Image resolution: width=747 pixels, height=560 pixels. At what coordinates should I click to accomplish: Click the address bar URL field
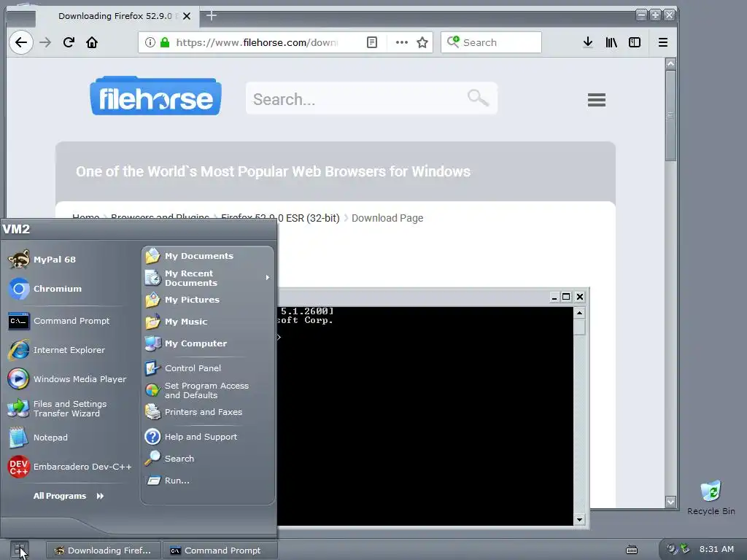pos(258,42)
